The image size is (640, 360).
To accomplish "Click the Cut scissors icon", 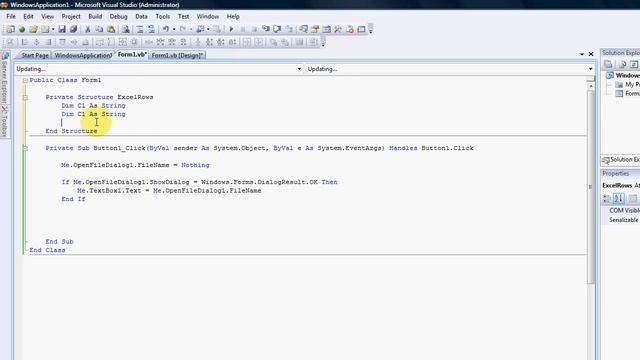I will point(87,29).
